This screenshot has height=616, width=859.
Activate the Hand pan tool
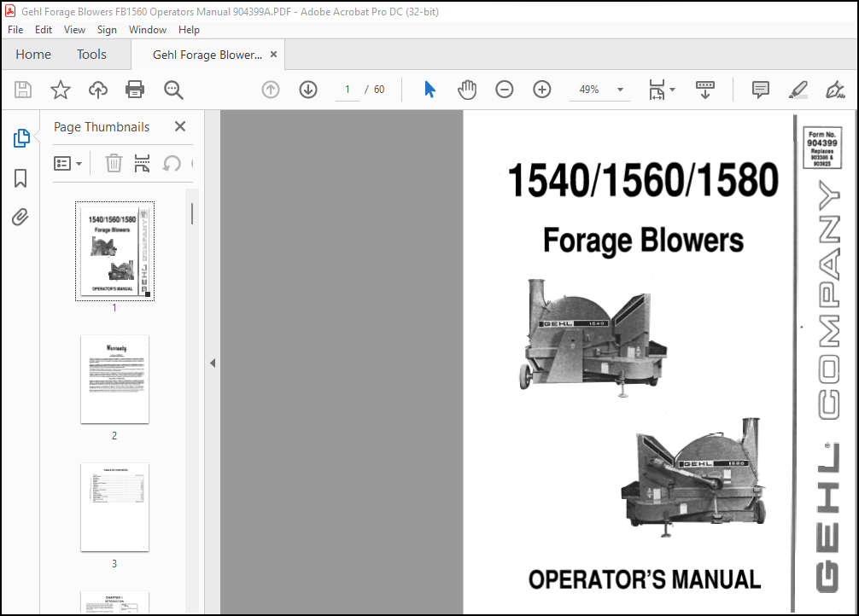[467, 90]
